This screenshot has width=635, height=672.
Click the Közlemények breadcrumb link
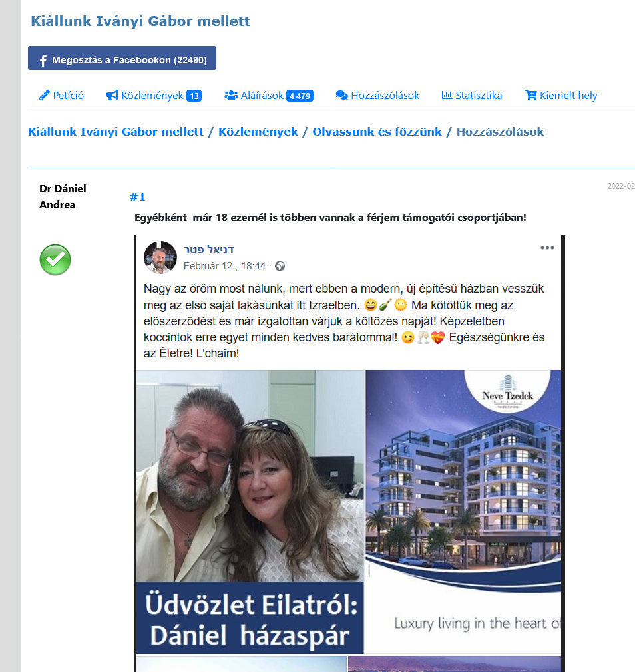(x=258, y=132)
